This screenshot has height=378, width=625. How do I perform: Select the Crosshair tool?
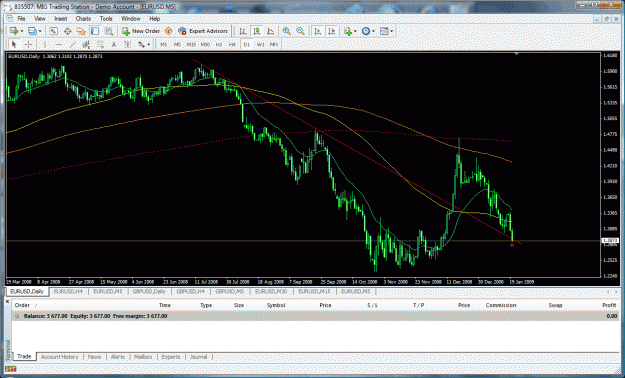28,44
